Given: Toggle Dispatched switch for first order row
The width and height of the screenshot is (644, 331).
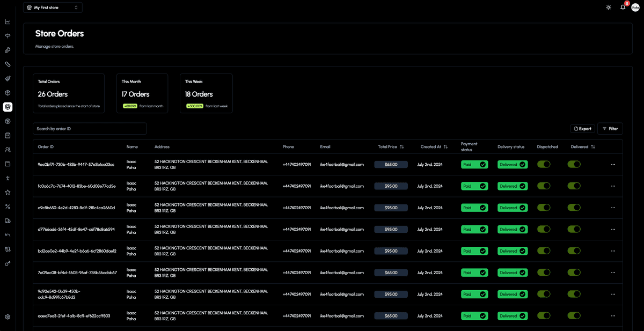Looking at the screenshot, I should (x=544, y=165).
